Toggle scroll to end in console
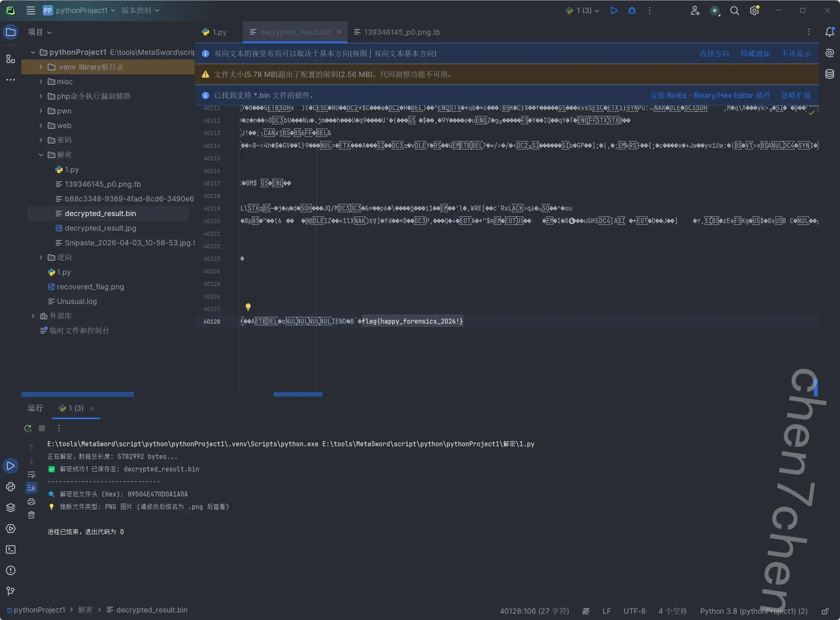Viewport: 840px width, 620px height. (31, 488)
